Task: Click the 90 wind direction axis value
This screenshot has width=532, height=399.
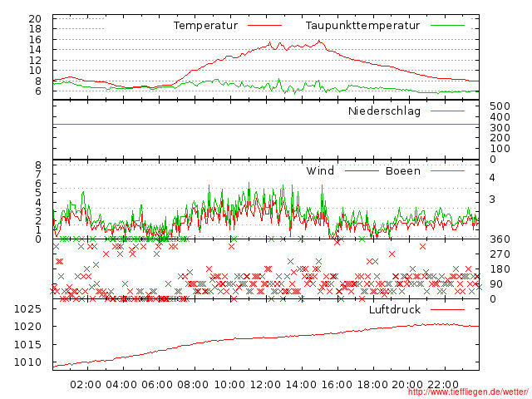Action: click(x=496, y=284)
